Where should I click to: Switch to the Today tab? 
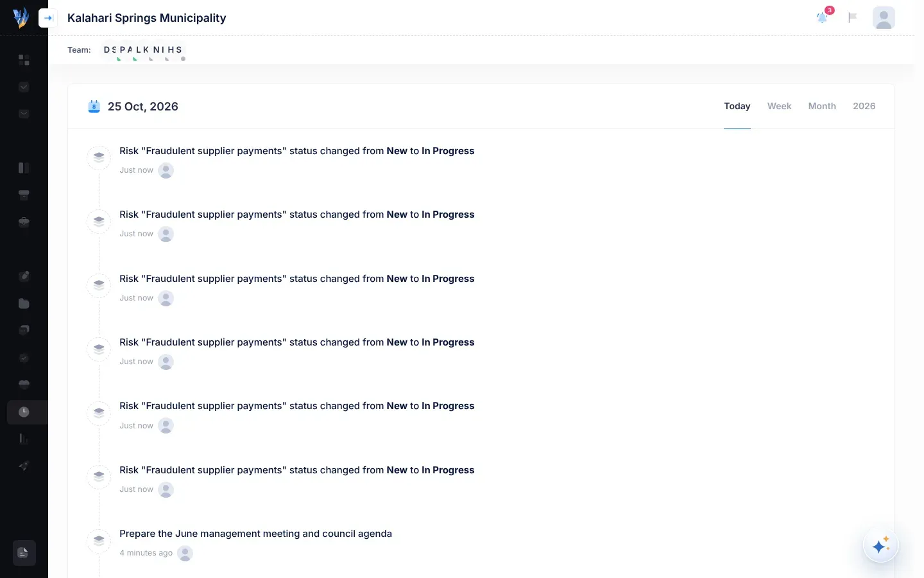click(737, 106)
